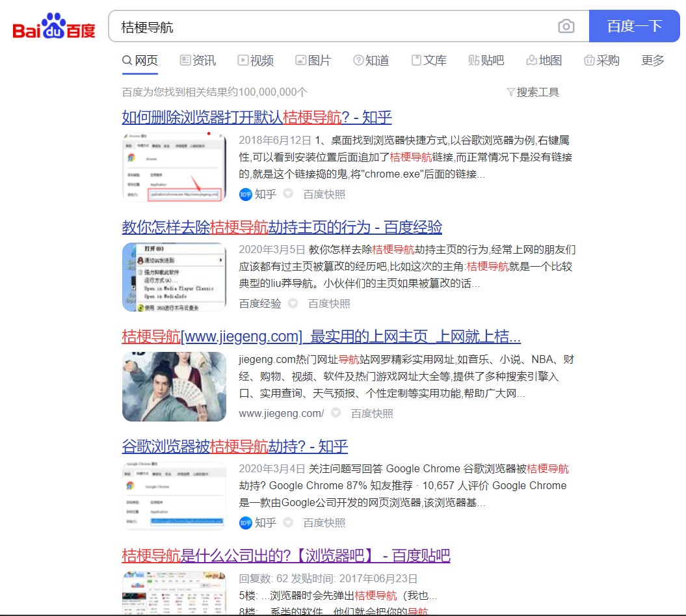Open the 采购 tab

coord(601,60)
